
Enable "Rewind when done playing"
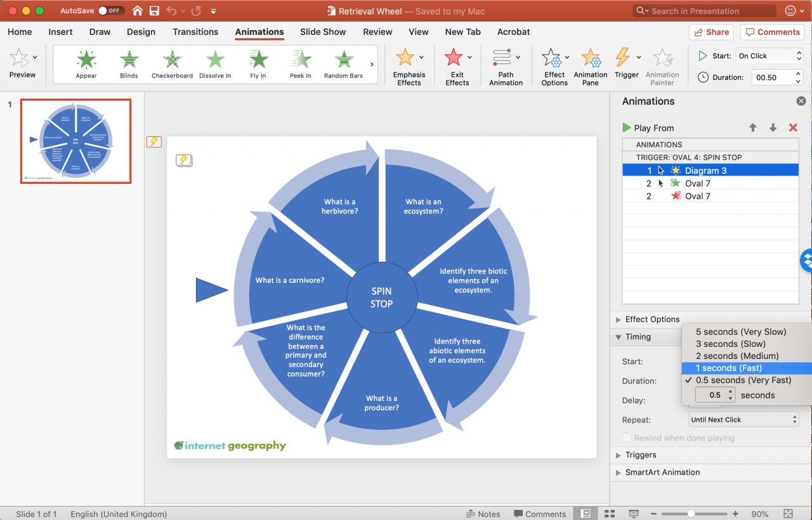[627, 438]
